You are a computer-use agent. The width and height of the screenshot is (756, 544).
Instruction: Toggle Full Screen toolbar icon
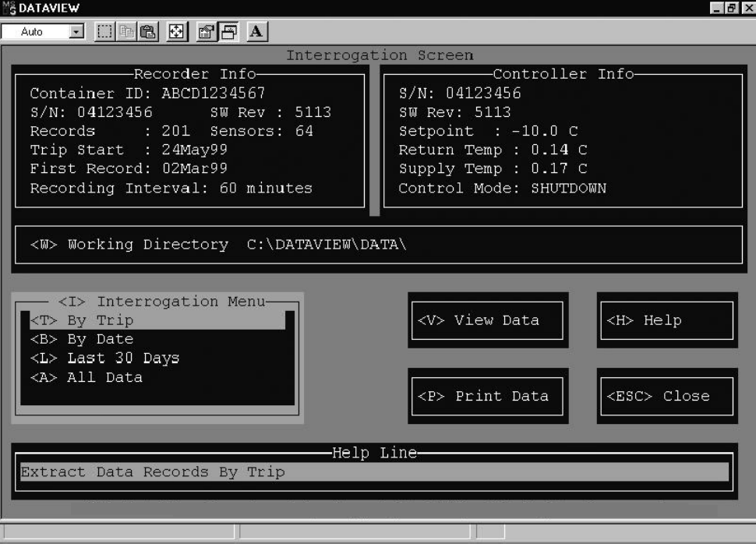tap(177, 32)
